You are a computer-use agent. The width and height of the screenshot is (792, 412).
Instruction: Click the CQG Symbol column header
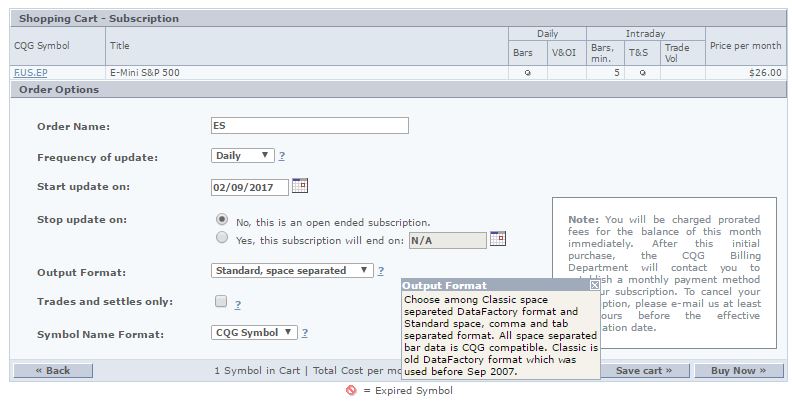point(58,46)
